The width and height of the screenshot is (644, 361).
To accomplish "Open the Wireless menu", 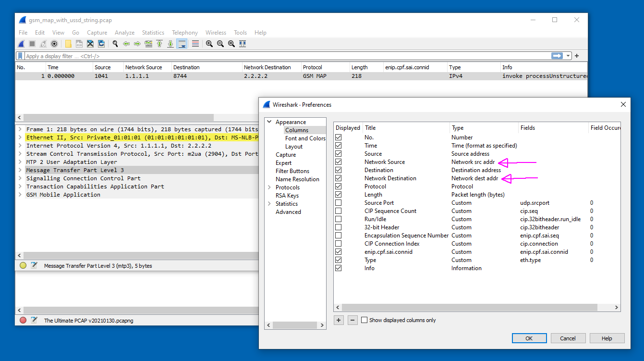I will click(216, 33).
